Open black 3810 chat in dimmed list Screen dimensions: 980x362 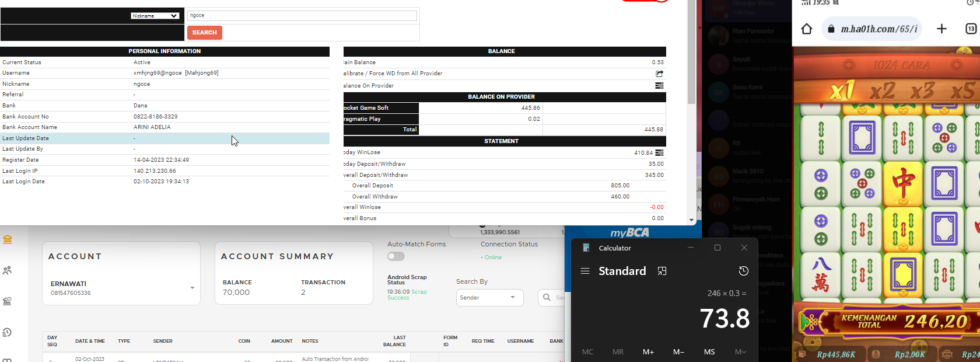[x=747, y=176]
